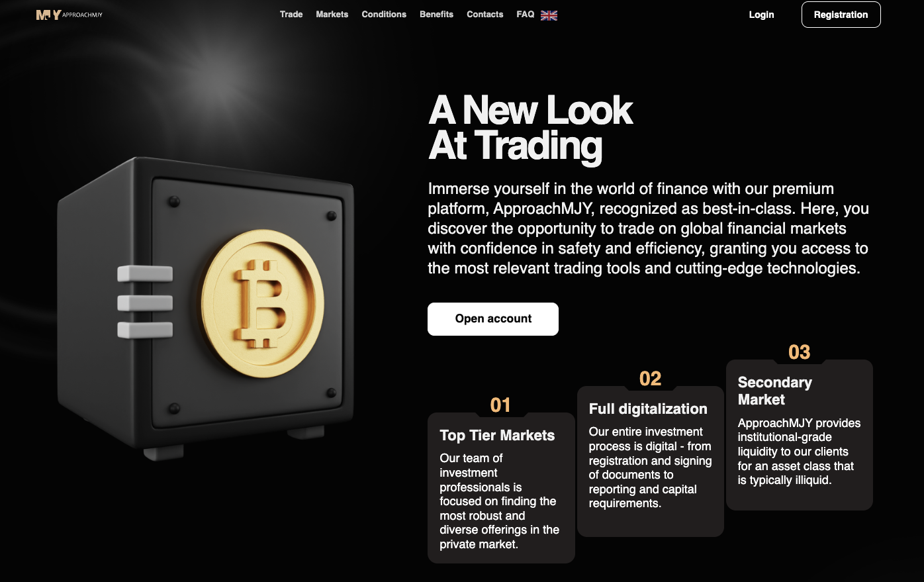Click the Open account button
The image size is (924, 582).
(493, 319)
